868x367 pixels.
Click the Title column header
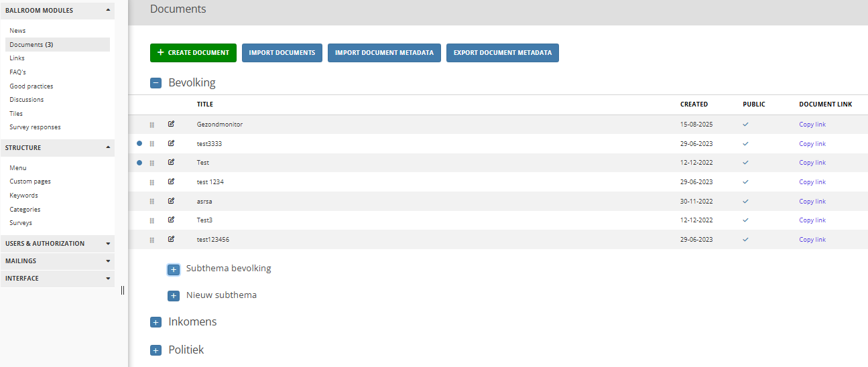pyautogui.click(x=205, y=104)
